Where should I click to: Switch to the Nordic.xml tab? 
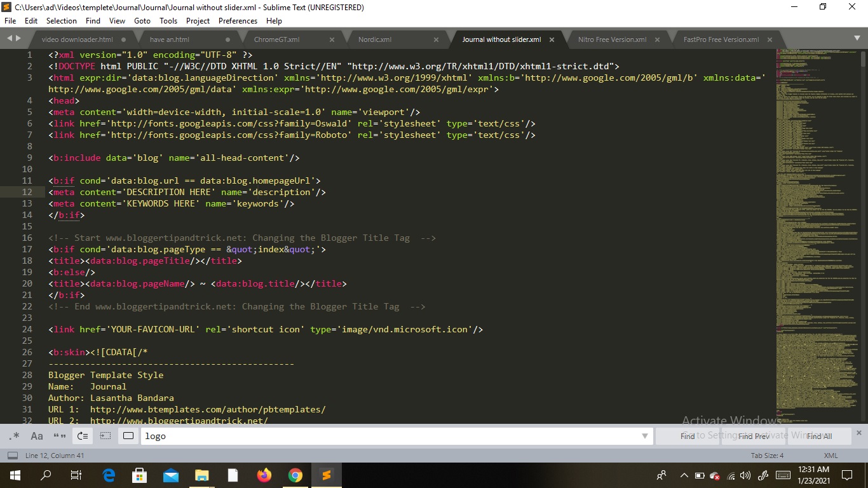(x=376, y=39)
